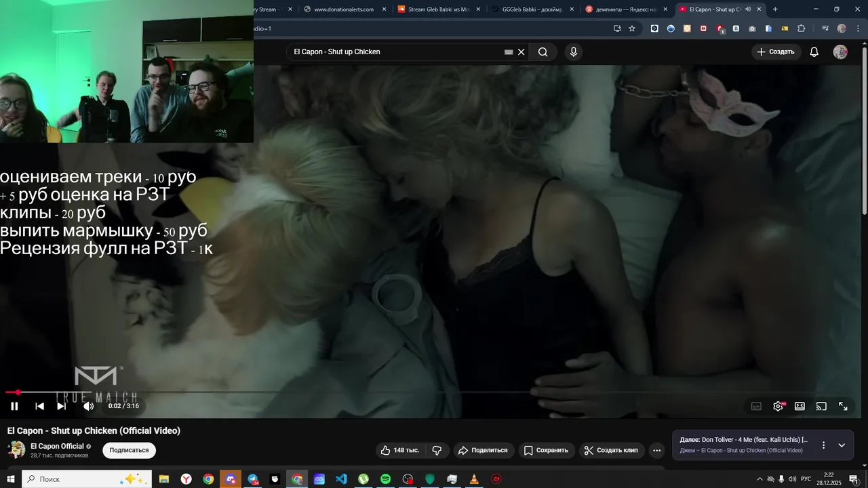The height and width of the screenshot is (488, 868).
Task: Open YouTube notifications bell
Action: coord(814,52)
